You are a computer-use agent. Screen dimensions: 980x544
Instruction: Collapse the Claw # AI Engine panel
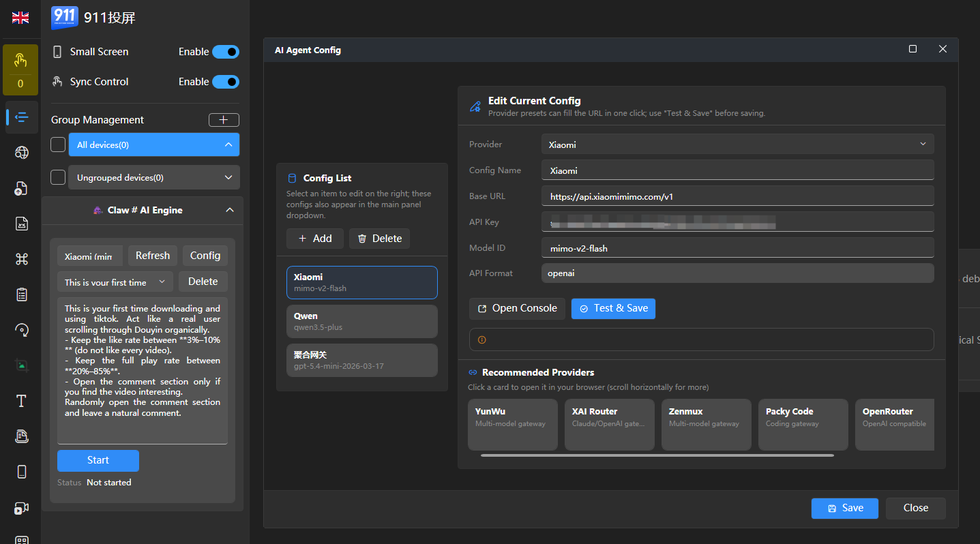pyautogui.click(x=230, y=211)
